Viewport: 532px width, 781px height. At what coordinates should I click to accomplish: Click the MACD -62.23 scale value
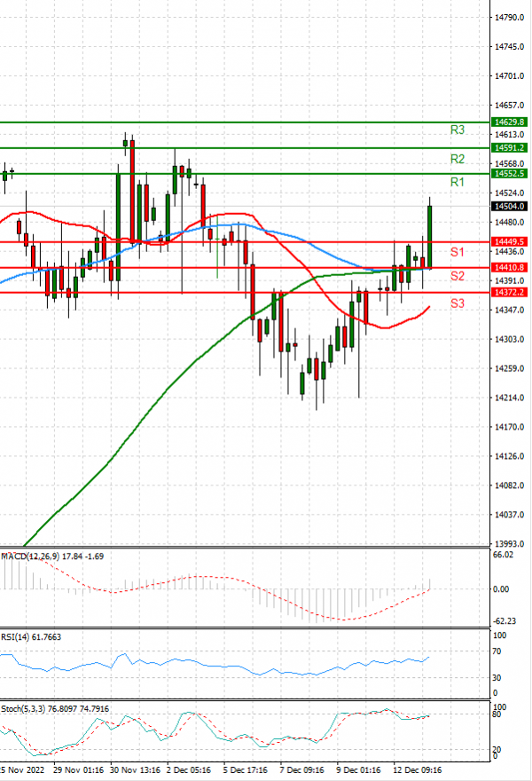pos(505,621)
